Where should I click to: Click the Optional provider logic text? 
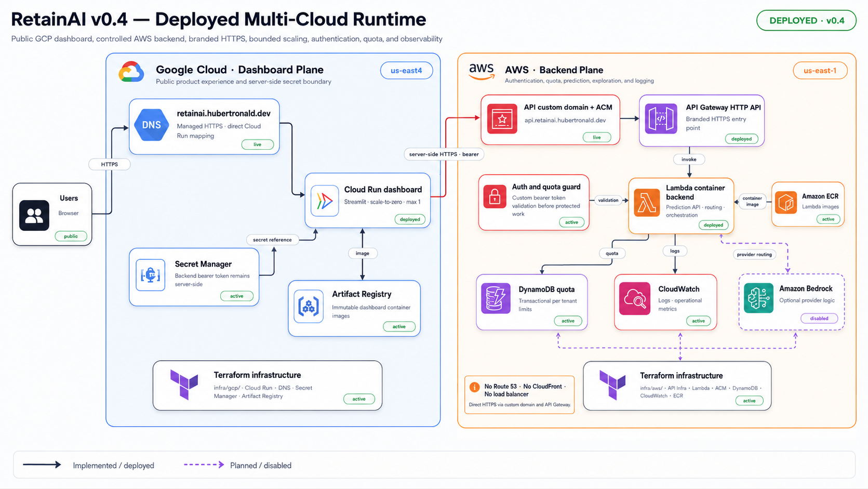click(807, 300)
